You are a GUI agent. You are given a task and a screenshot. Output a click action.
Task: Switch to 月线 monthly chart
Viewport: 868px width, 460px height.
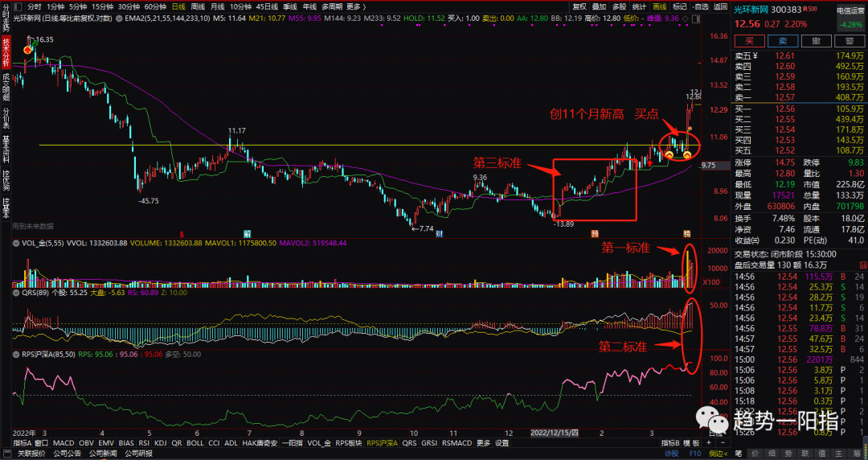pyautogui.click(x=218, y=7)
